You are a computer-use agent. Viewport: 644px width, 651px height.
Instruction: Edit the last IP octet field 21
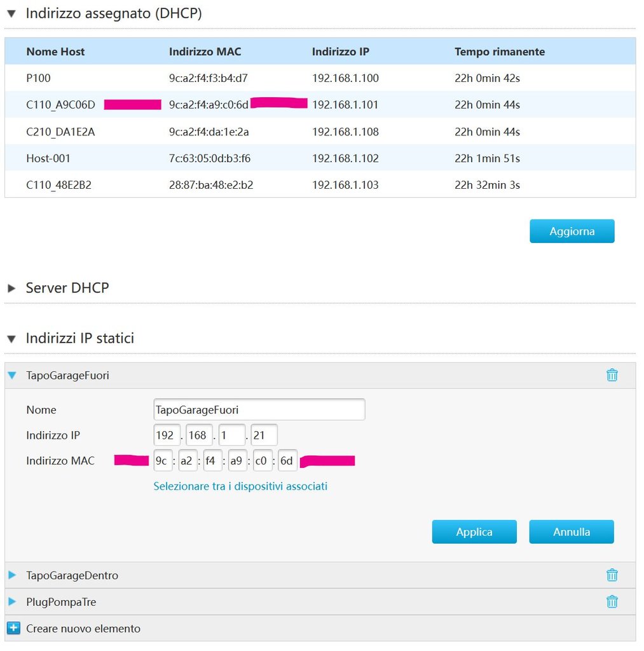pyautogui.click(x=264, y=435)
